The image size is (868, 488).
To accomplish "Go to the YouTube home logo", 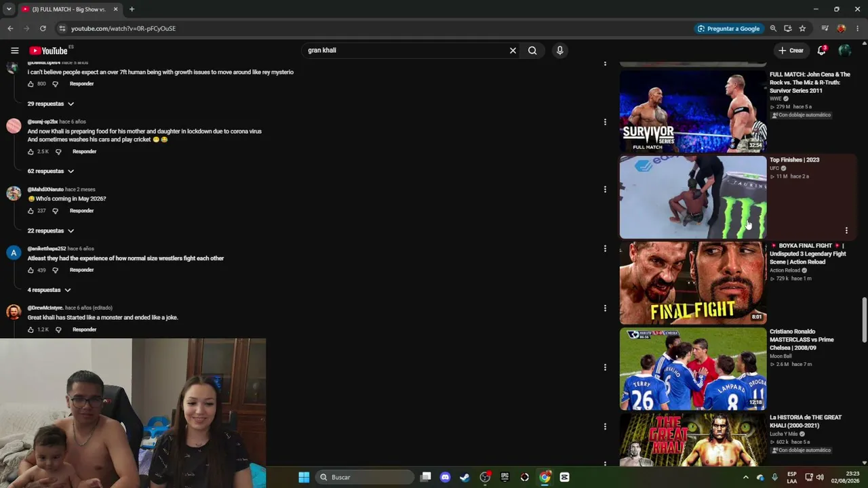I will pyautogui.click(x=48, y=51).
